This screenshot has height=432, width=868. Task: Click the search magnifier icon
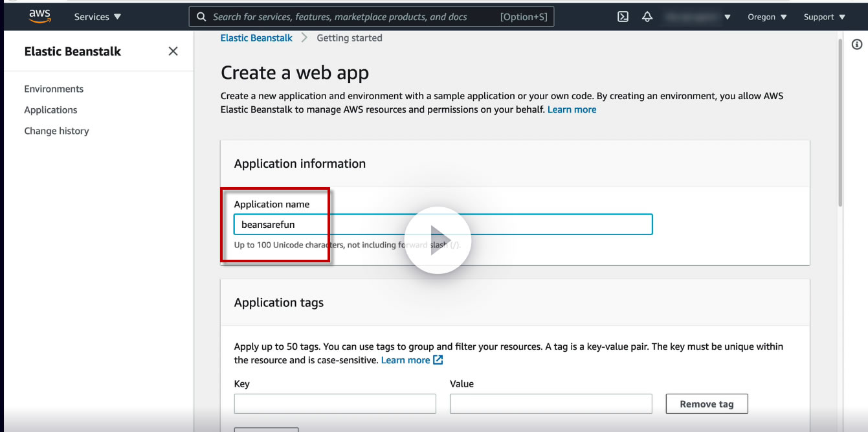click(x=201, y=17)
